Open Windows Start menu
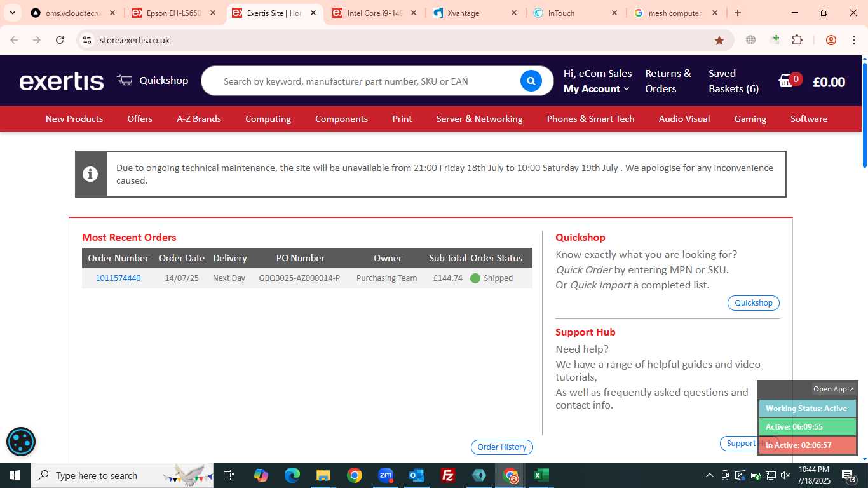 pos(15,475)
